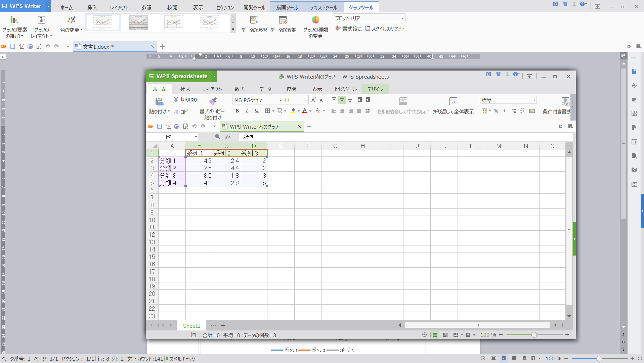
Task: Switch to Spreadsheets 数式 tab
Action: coord(240,89)
